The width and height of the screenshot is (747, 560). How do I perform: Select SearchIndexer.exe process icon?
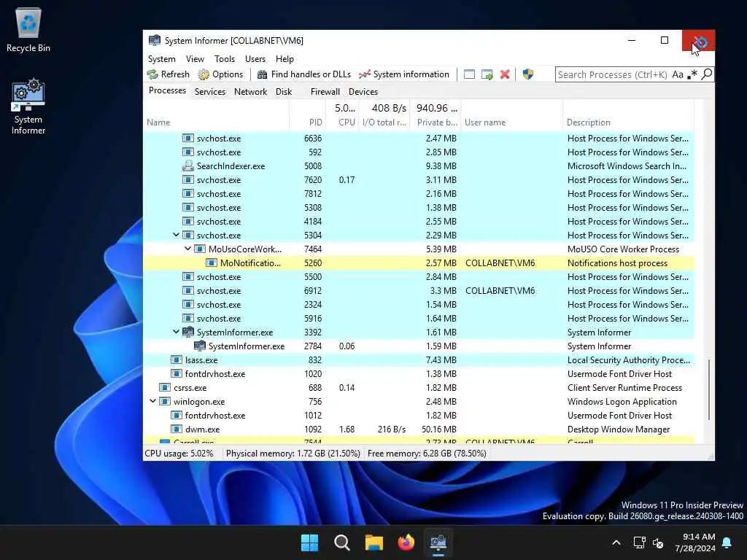coord(188,166)
